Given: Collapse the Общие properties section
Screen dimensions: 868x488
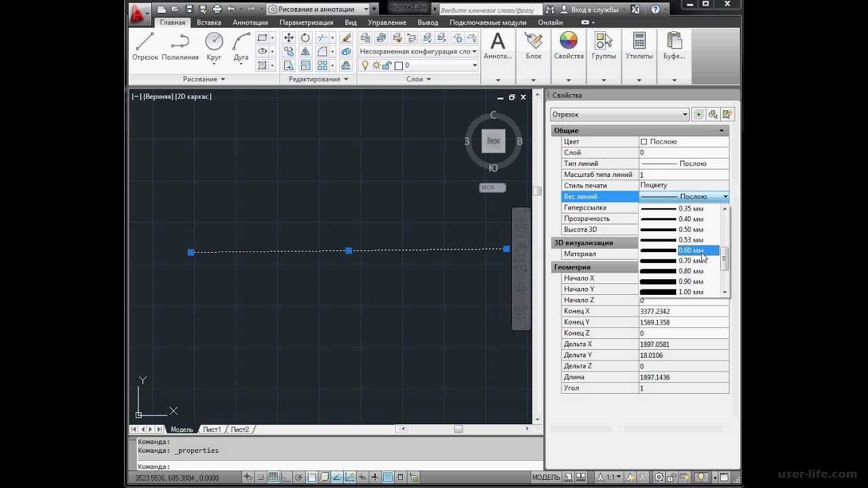Looking at the screenshot, I should click(x=721, y=130).
